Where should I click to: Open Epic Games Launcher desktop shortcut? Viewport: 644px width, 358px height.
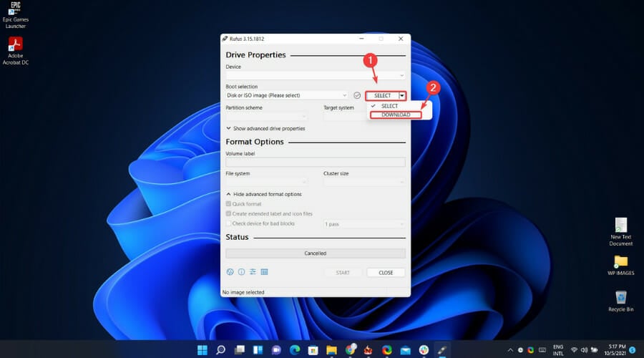(x=16, y=15)
